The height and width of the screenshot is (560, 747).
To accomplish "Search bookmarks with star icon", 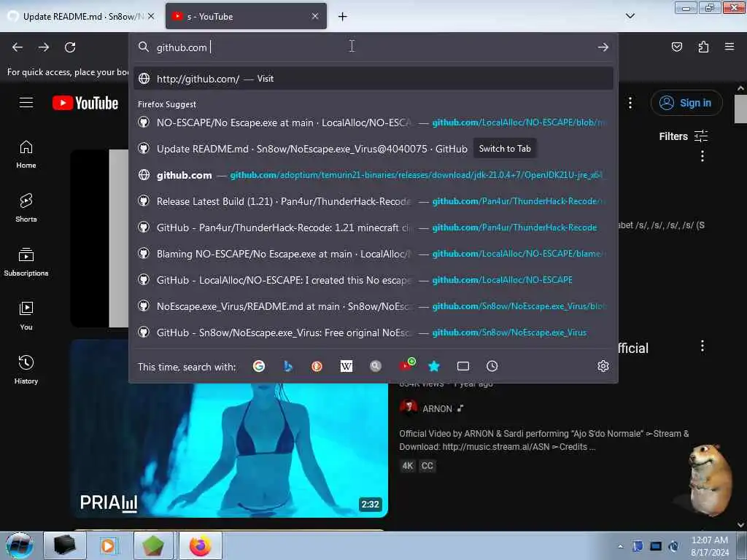I will pyautogui.click(x=433, y=366).
